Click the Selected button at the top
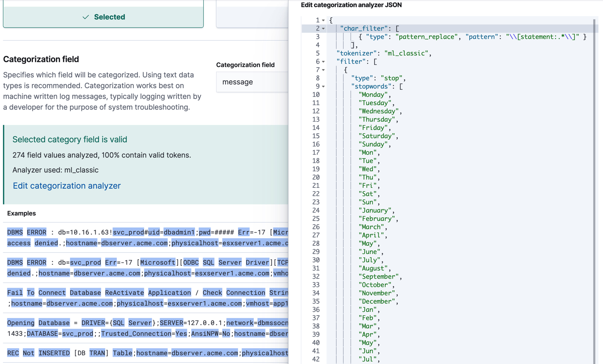 [x=103, y=17]
